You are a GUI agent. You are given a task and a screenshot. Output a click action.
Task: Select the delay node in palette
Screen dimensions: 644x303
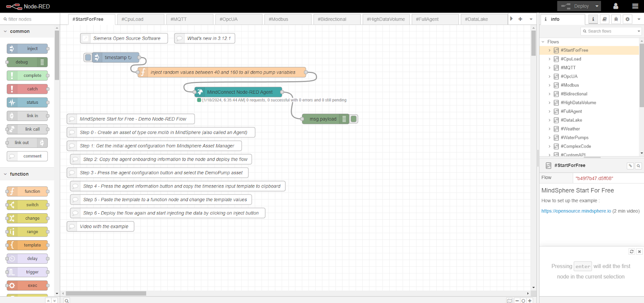[27, 259]
